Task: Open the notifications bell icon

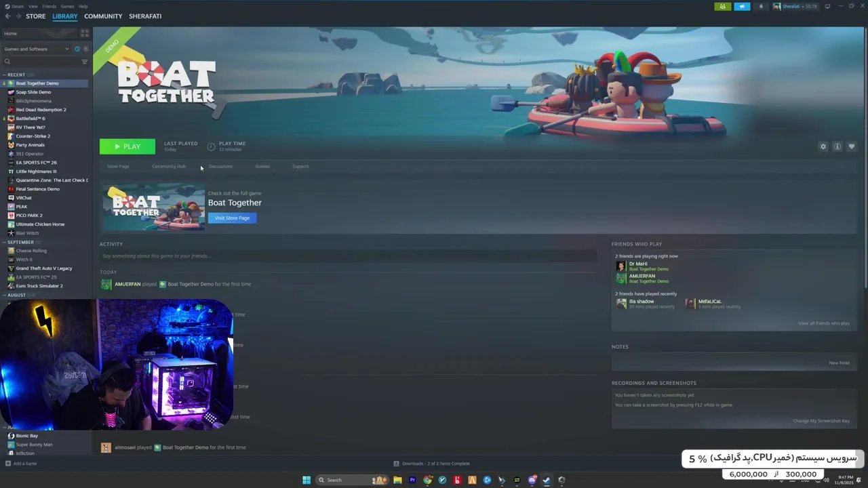Action: [x=760, y=6]
